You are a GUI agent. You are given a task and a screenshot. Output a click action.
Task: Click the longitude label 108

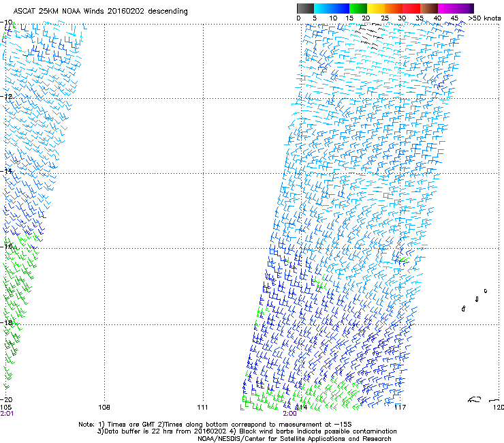point(104,408)
